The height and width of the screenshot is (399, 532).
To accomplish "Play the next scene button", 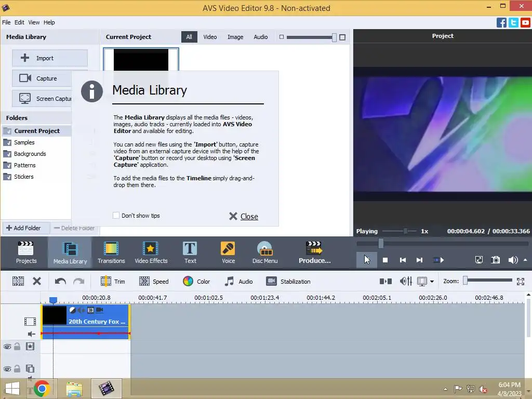I will pyautogui.click(x=438, y=260).
